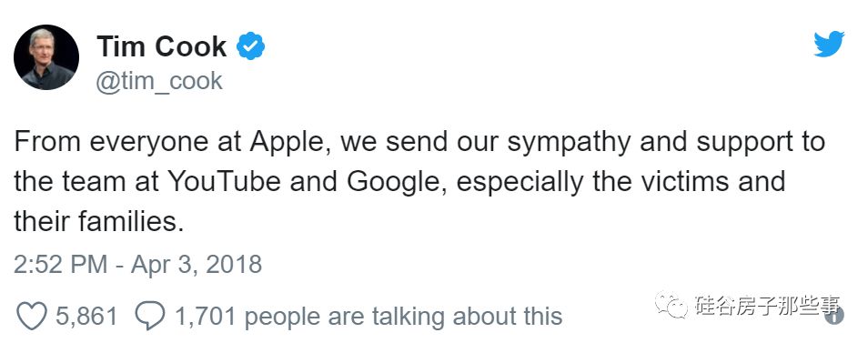Open Tim Cook's profile avatar
The image size is (868, 343).
pyautogui.click(x=45, y=57)
